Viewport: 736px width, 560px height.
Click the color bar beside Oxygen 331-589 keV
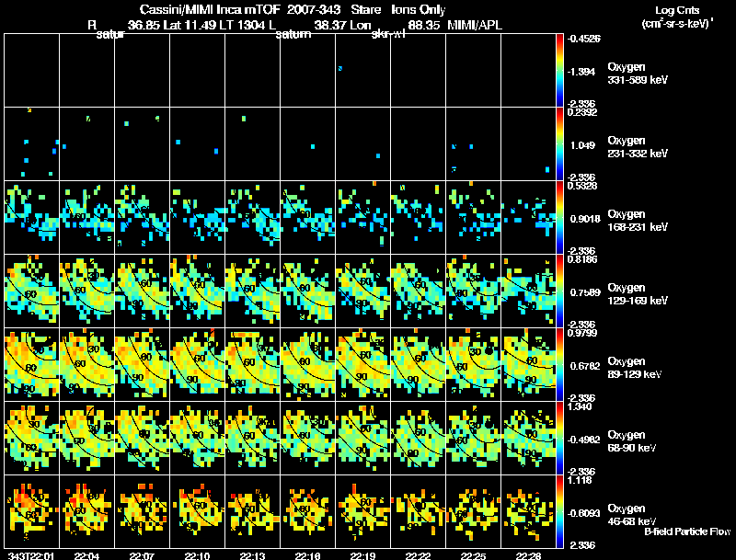click(559, 71)
